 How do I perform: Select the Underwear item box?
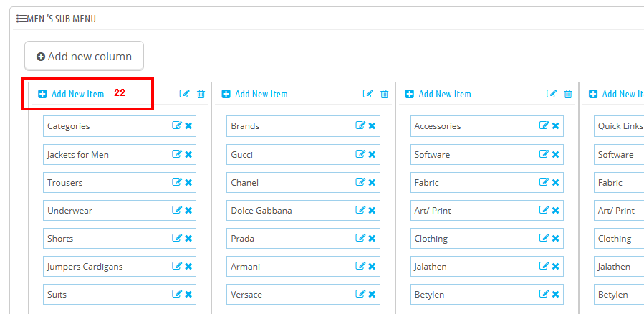[x=120, y=211]
